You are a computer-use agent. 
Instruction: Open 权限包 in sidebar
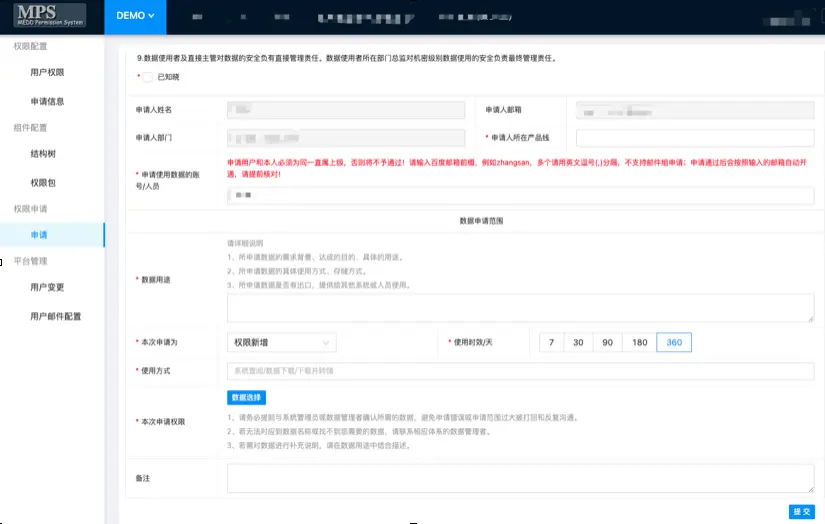coord(43,183)
